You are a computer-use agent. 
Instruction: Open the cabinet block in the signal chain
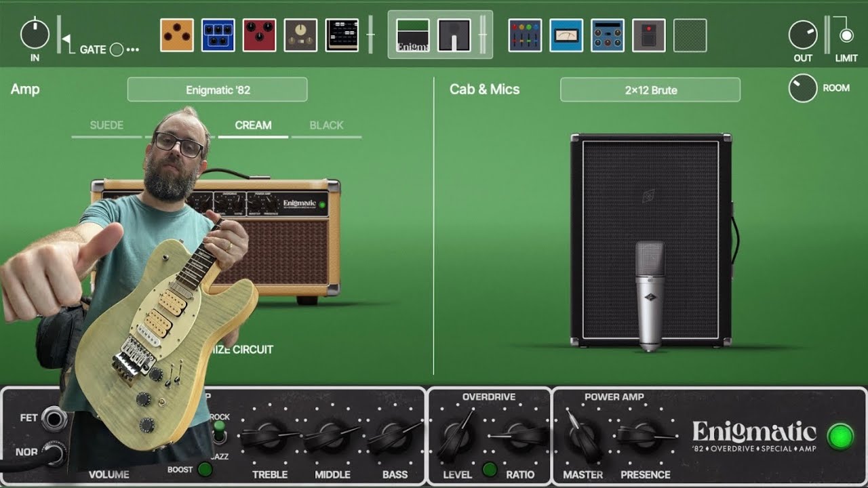coord(454,35)
